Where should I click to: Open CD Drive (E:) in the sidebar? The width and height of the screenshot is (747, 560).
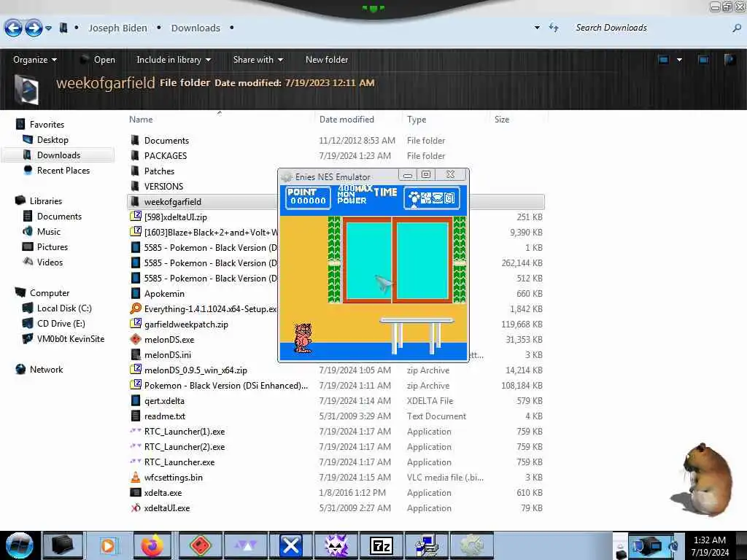click(x=54, y=324)
